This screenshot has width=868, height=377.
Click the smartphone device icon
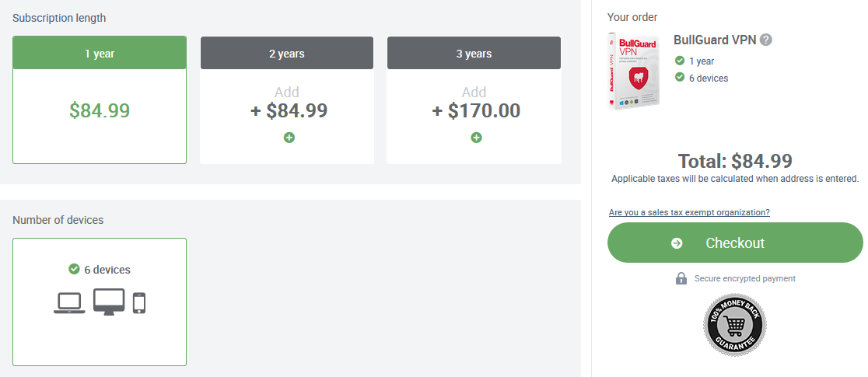point(139,303)
